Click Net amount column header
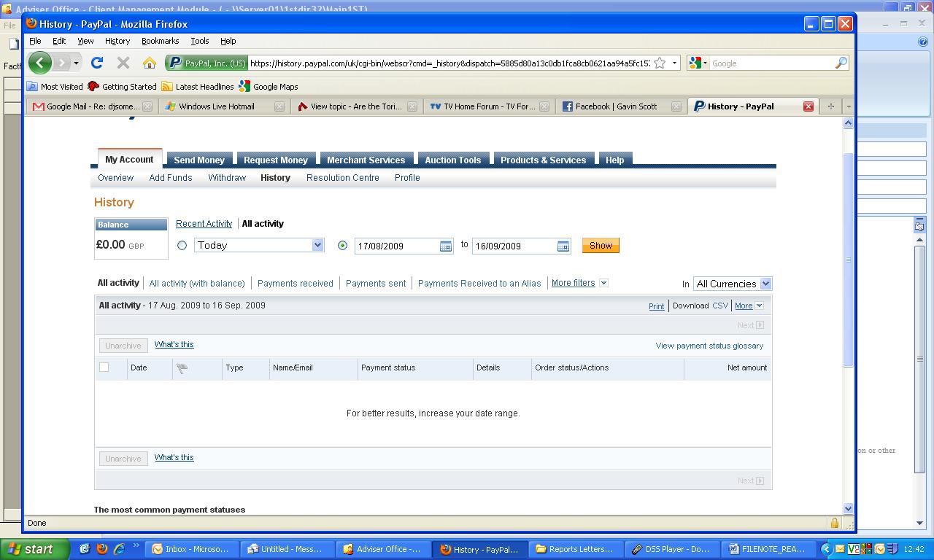 pos(747,367)
